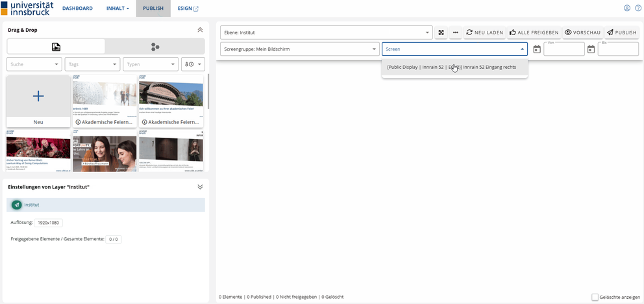Open the sort order dropdown
Image resolution: width=644 pixels, height=304 pixels.
[x=193, y=64]
